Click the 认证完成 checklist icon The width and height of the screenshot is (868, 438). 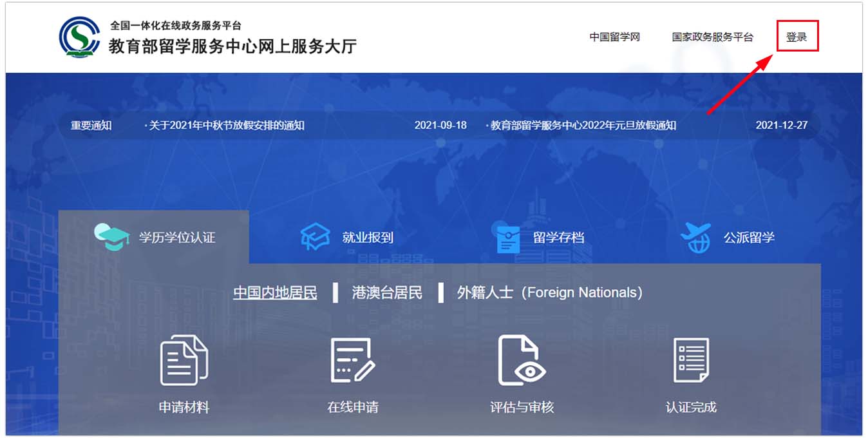[x=691, y=360]
